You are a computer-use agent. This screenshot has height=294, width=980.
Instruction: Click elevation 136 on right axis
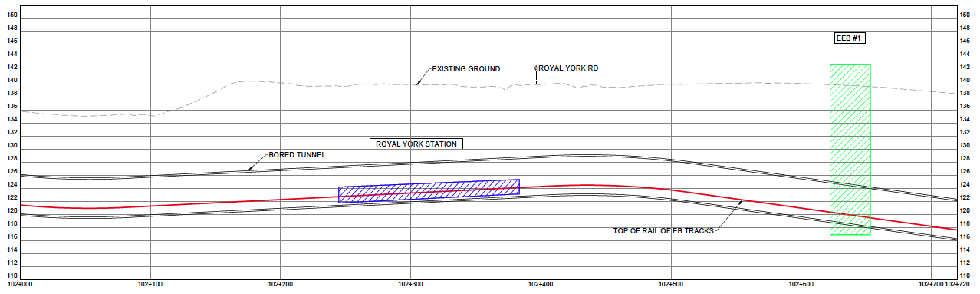point(965,106)
